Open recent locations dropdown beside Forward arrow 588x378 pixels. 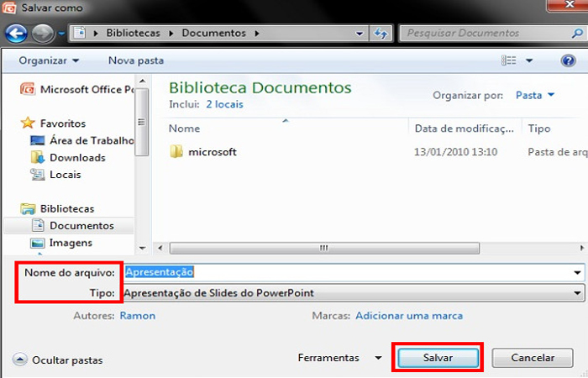tap(61, 34)
